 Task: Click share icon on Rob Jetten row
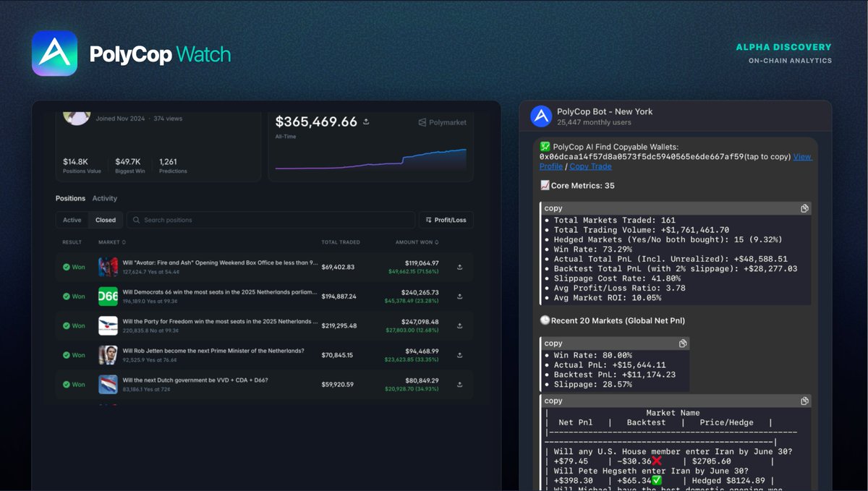pos(460,355)
